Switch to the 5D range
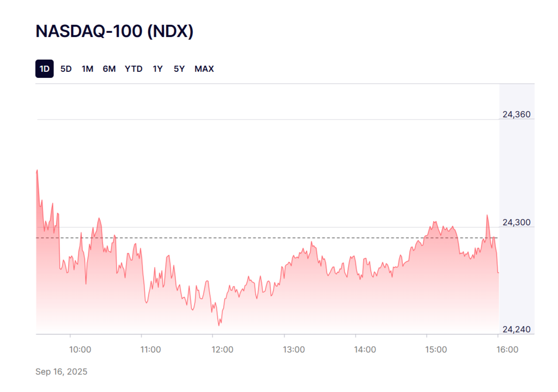 pyautogui.click(x=66, y=69)
